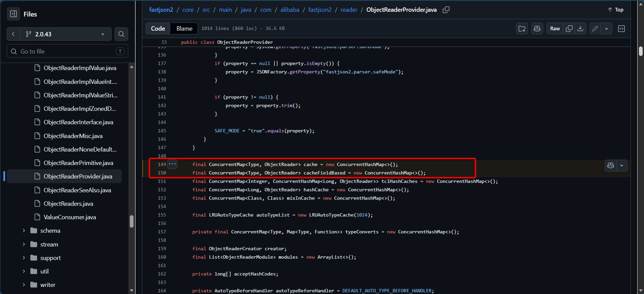The image size is (644, 294).
Task: Click the search files magnifier button
Action: (x=121, y=34)
